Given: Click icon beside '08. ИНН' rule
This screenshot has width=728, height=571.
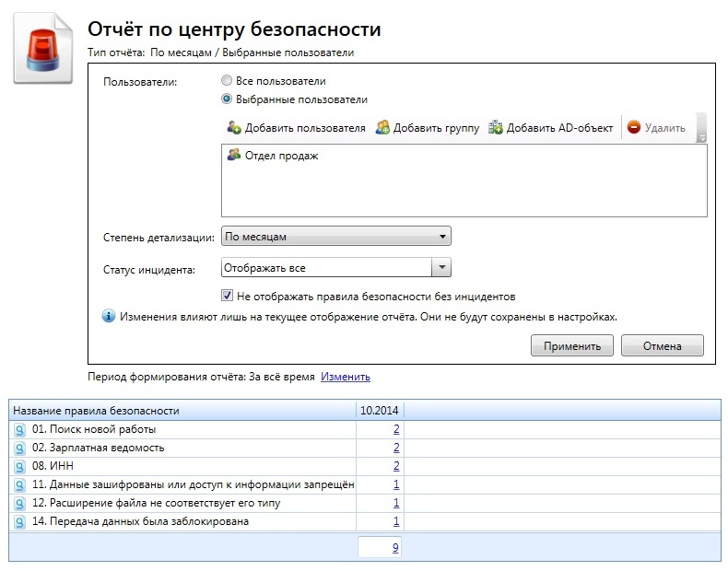Looking at the screenshot, I should pos(20,467).
